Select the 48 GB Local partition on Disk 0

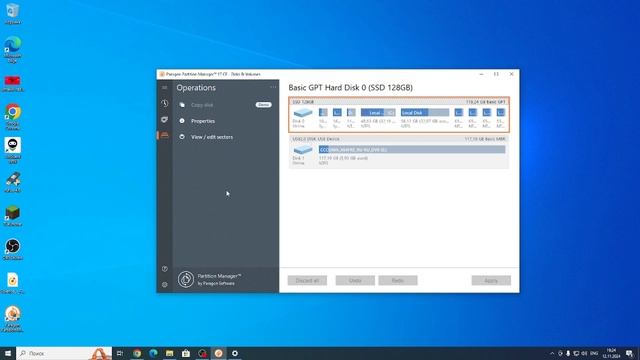378,113
